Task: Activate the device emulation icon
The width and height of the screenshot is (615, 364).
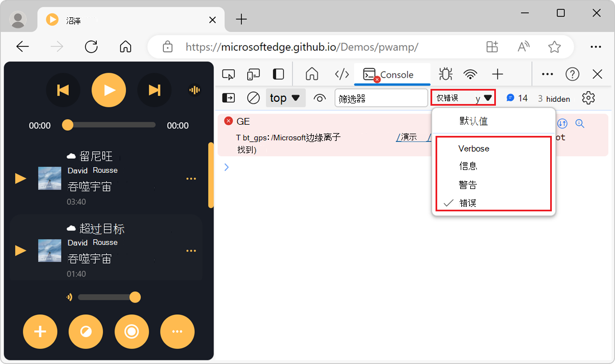Action: (x=253, y=74)
